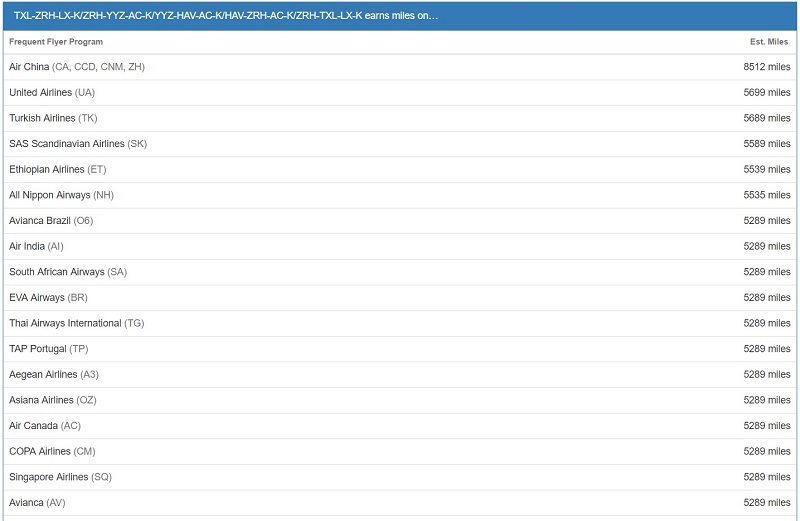Click miles value in Air Canada row
The image size is (800, 521).
coord(767,426)
